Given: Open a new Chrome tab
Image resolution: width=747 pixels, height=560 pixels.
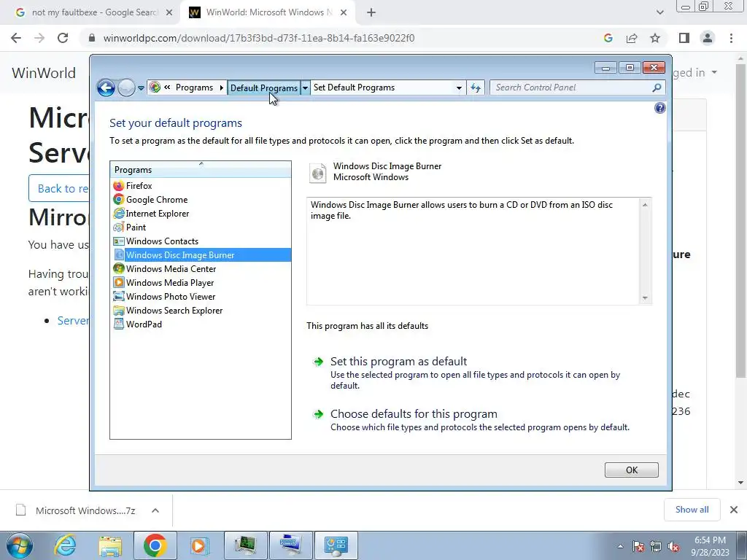Looking at the screenshot, I should 371,13.
